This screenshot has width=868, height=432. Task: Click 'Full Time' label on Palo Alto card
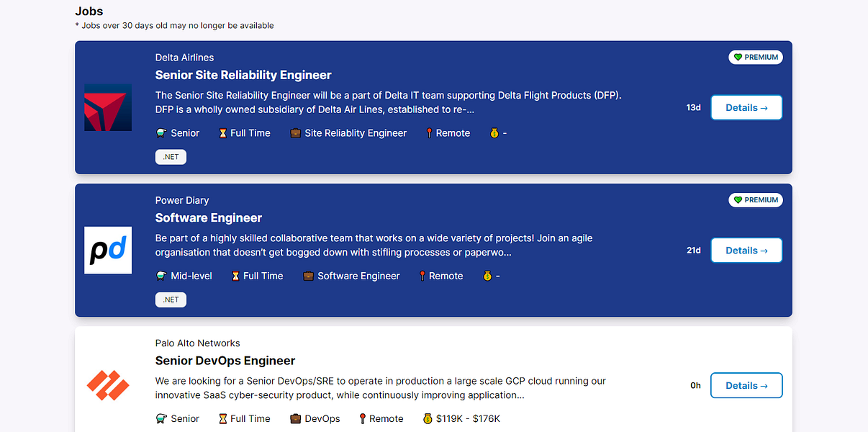tap(250, 418)
